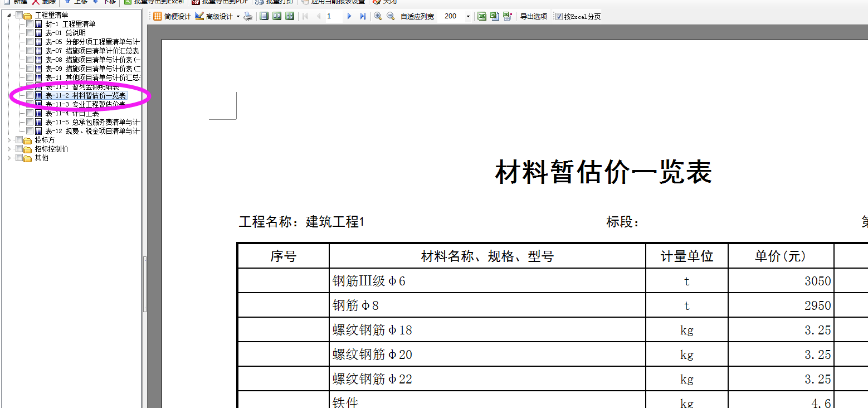Click the 其他 folder icon
Viewport: 868px width, 408px height.
[28, 158]
